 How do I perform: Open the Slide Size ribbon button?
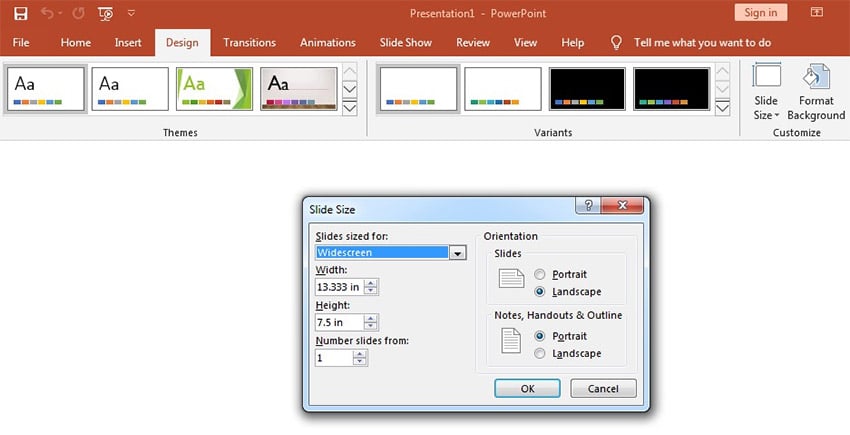click(766, 93)
